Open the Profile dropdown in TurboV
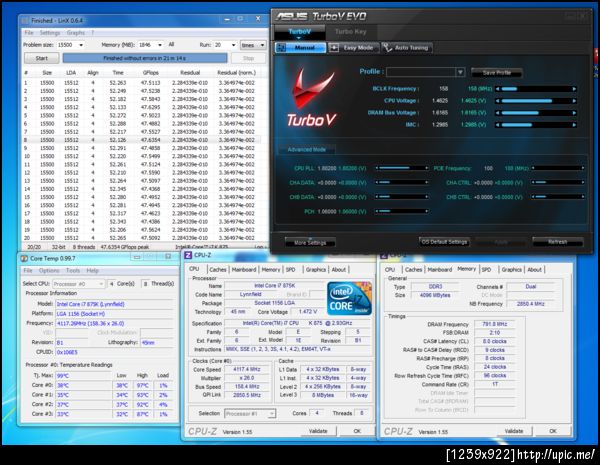The height and width of the screenshot is (465, 600). tap(460, 72)
